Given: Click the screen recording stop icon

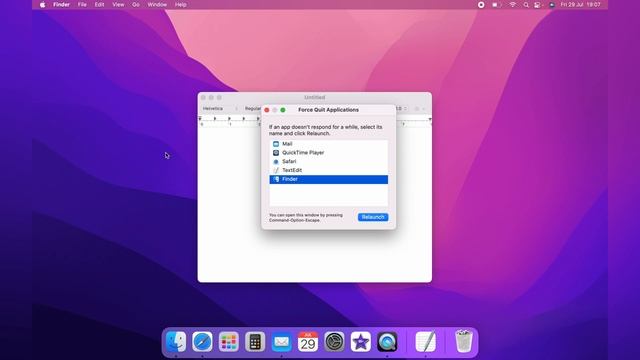Looking at the screenshot, I should click(481, 4).
